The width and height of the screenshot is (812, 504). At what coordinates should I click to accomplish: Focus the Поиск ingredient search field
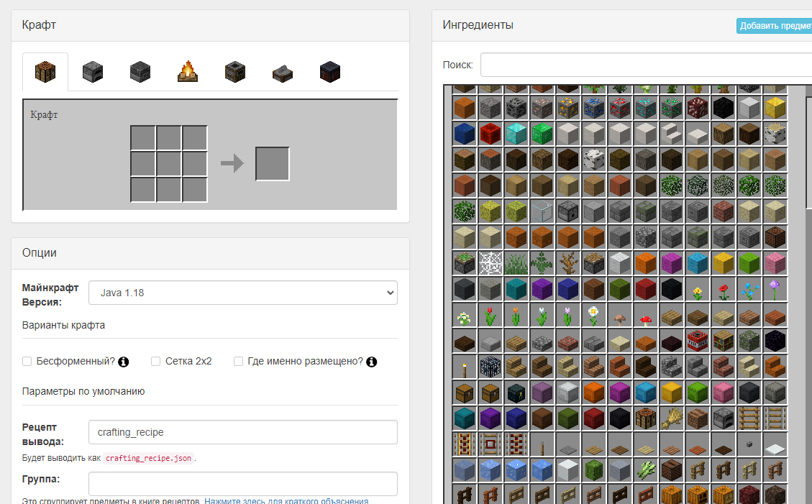coord(646,65)
